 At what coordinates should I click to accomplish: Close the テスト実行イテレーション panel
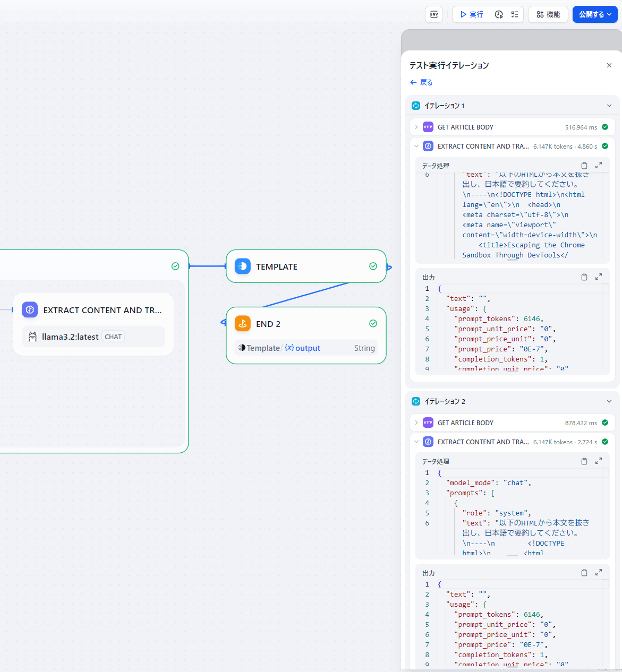pos(609,65)
